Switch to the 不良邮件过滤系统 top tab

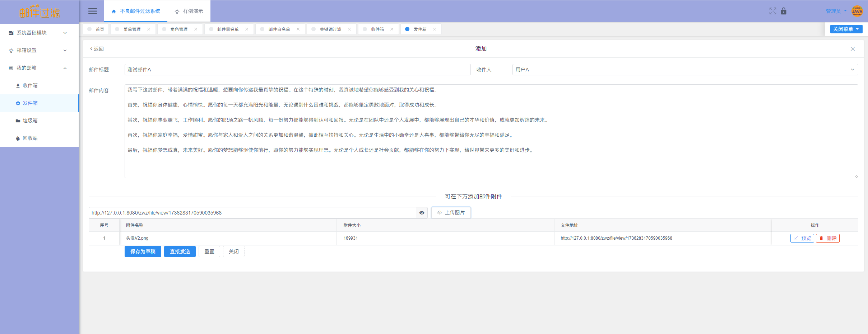[136, 11]
